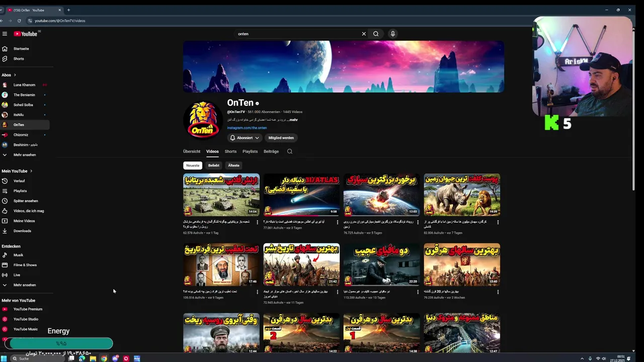644x362 pixels.
Task: Click the magnifier search button
Action: [376, 34]
